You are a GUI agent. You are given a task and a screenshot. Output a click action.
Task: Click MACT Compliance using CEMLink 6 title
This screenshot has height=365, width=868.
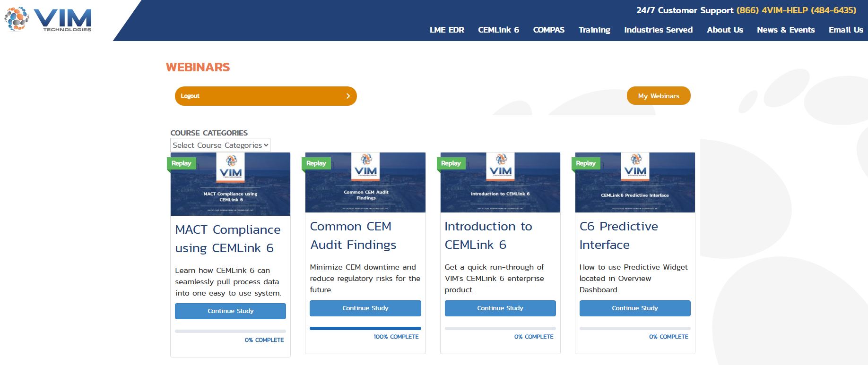(228, 239)
